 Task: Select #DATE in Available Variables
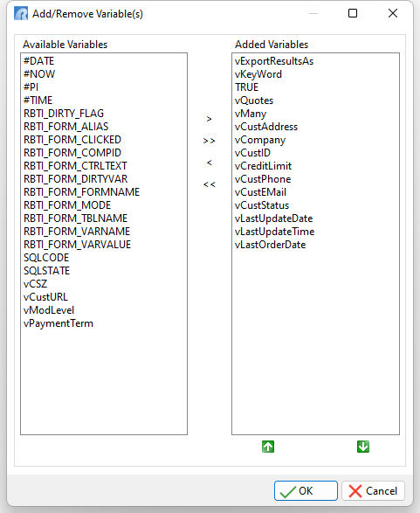coord(38,61)
